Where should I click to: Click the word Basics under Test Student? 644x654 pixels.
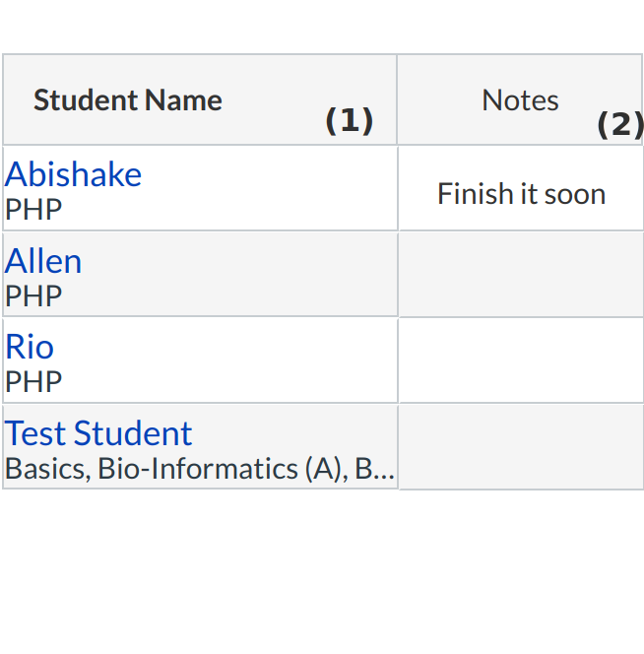click(44, 469)
